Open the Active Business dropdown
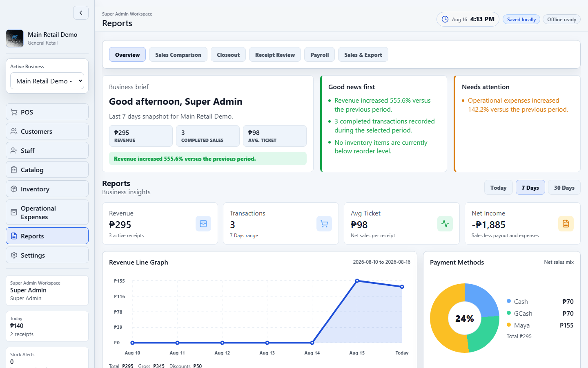 pyautogui.click(x=47, y=81)
